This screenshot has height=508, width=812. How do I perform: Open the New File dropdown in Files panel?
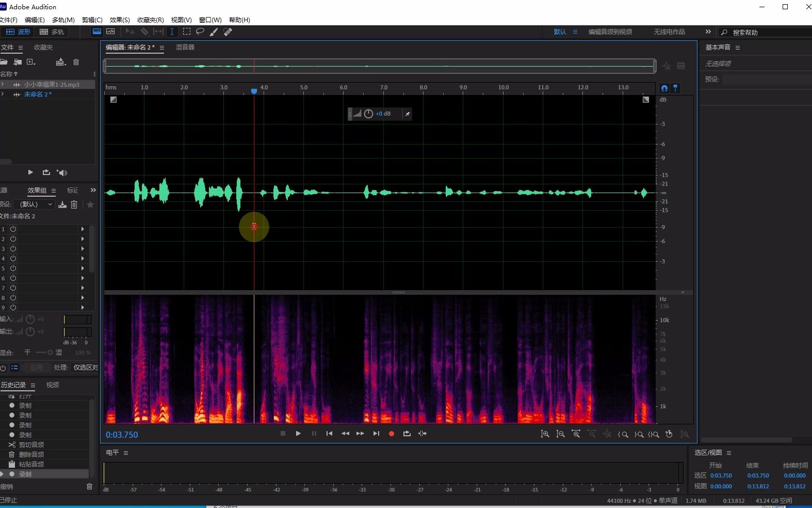point(31,62)
